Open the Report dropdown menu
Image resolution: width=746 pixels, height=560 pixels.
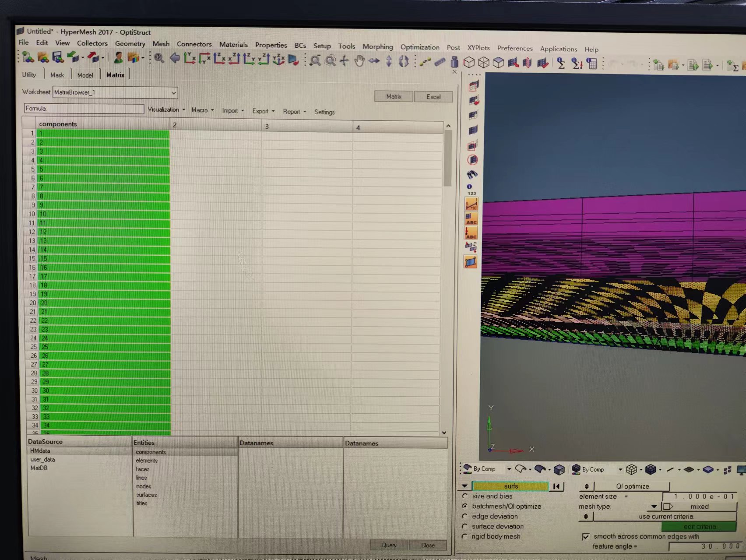(x=295, y=112)
